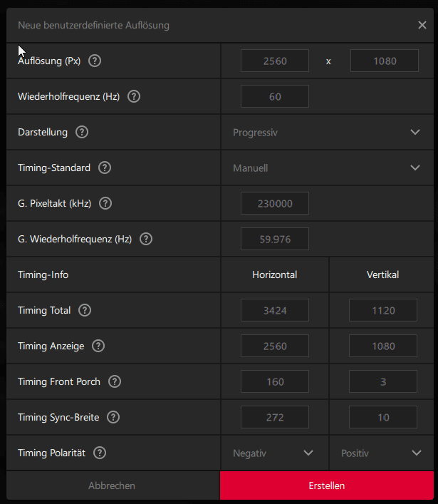Click the Timing Total help icon
438x504 pixels.
(85, 310)
